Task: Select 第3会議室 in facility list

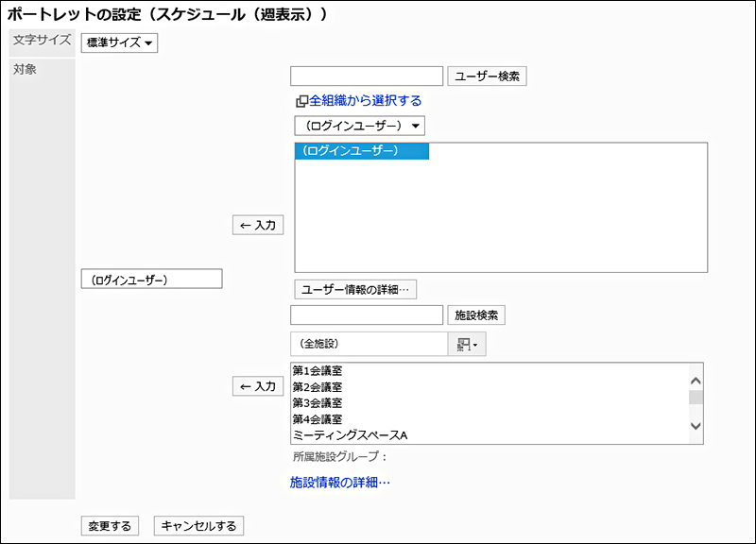Action: (318, 403)
